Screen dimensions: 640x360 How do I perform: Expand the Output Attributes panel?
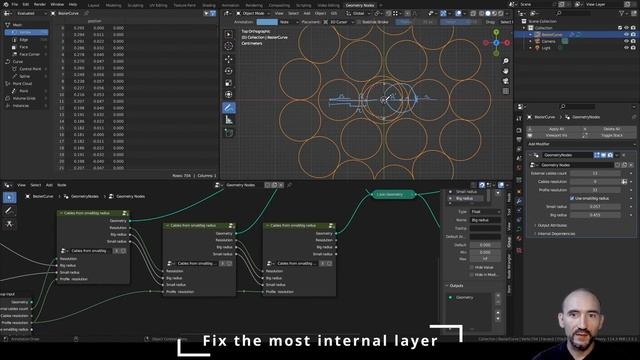552,225
